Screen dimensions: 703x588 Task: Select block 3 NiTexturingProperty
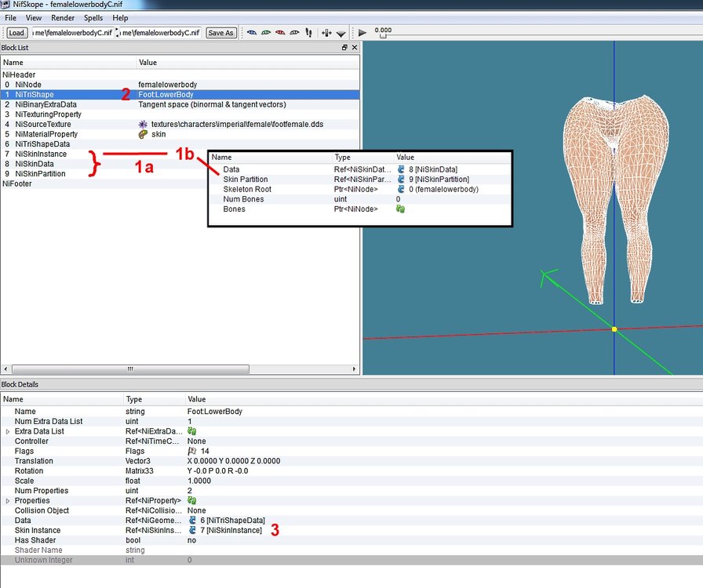coord(180,114)
